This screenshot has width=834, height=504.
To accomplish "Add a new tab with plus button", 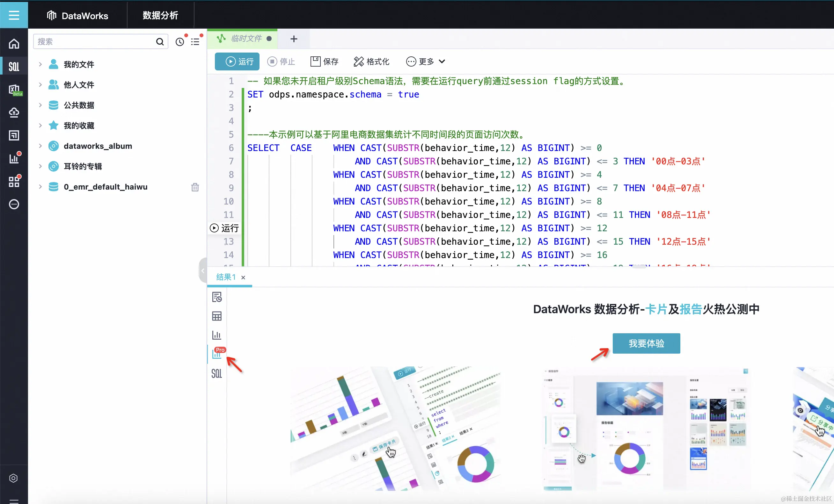I will [294, 39].
